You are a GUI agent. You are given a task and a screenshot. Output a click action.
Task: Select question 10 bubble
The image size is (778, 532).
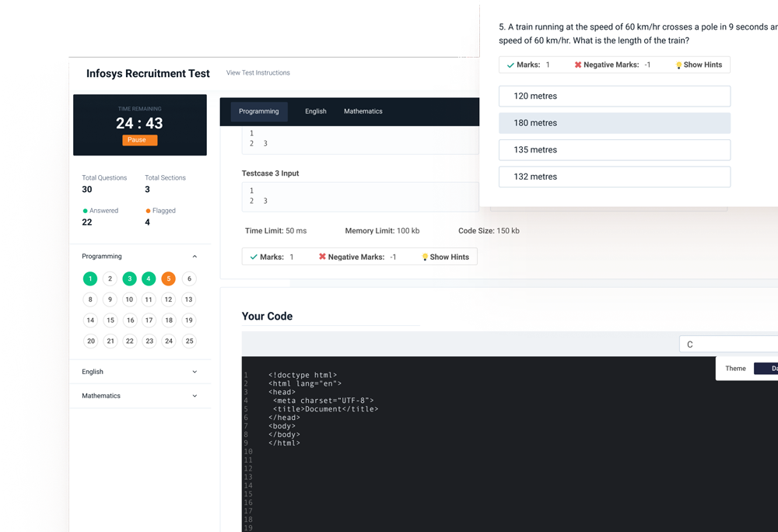click(x=129, y=299)
